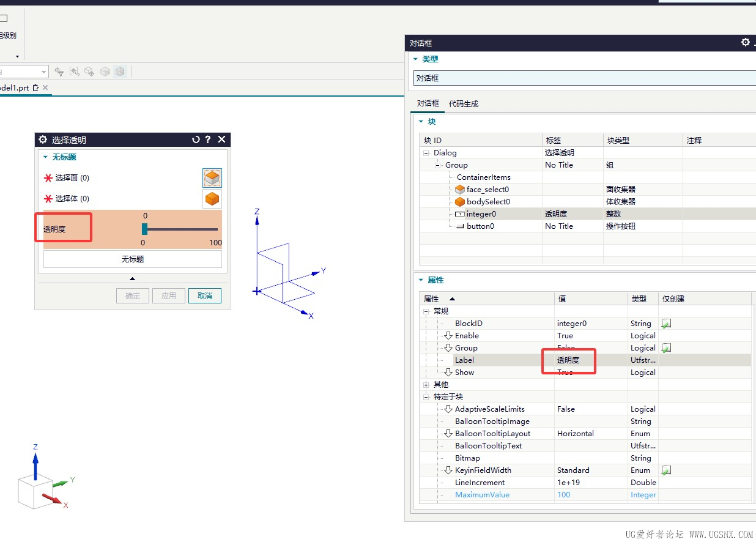Collapse the 常规 property group

coord(426,311)
